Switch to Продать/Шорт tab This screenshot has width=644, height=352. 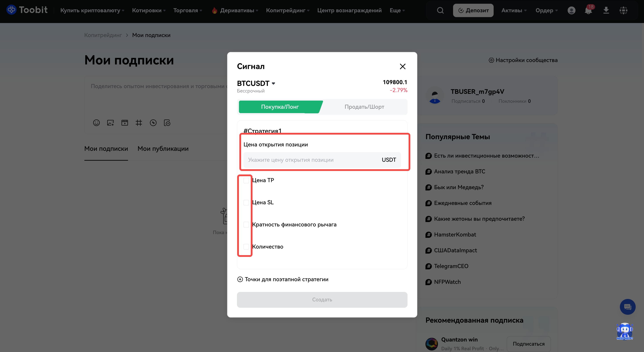pos(364,107)
